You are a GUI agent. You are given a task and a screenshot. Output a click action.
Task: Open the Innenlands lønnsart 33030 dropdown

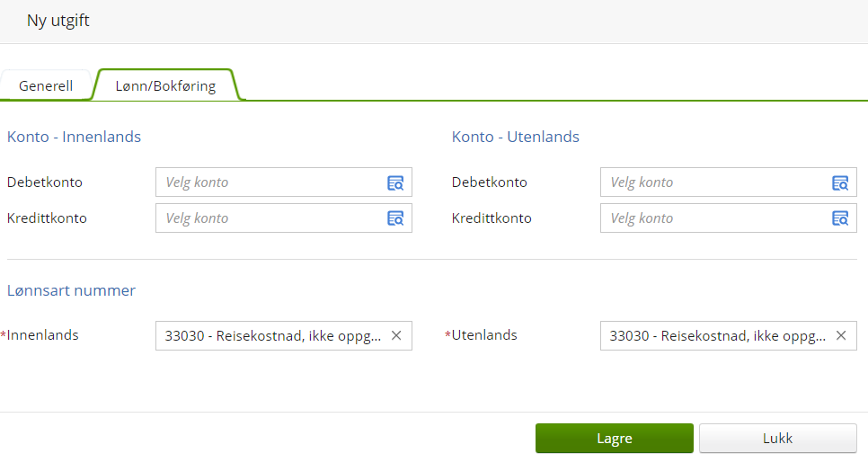(x=272, y=335)
